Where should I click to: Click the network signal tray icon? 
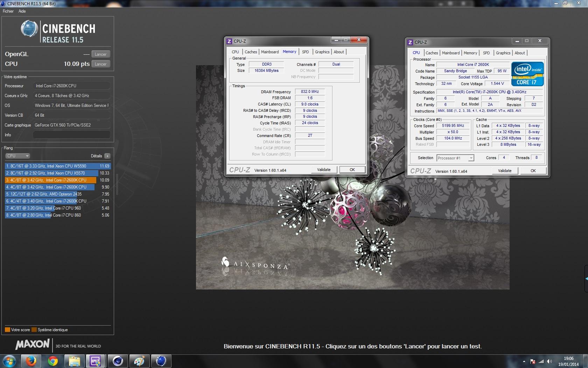coord(541,361)
